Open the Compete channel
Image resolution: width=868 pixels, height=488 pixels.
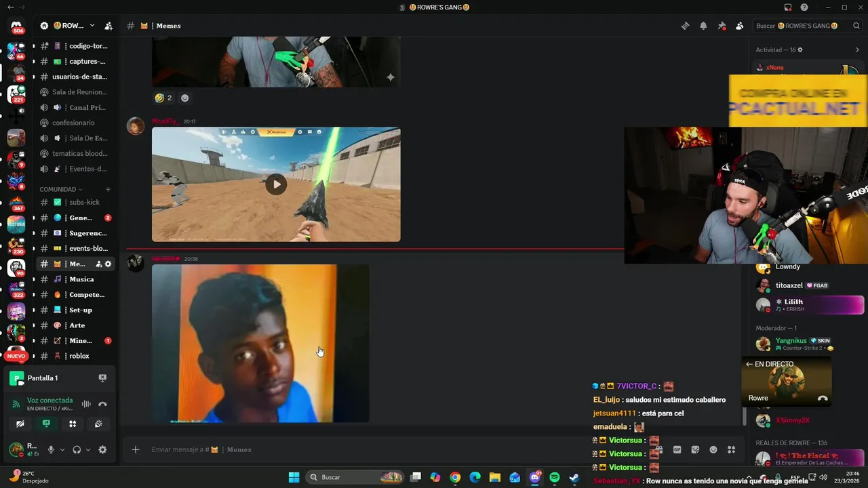(x=76, y=295)
